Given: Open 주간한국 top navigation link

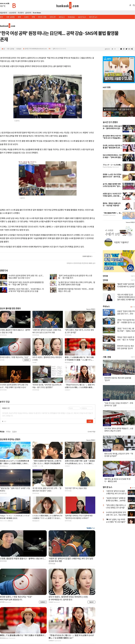Looking at the screenshot, I should point(21,13).
